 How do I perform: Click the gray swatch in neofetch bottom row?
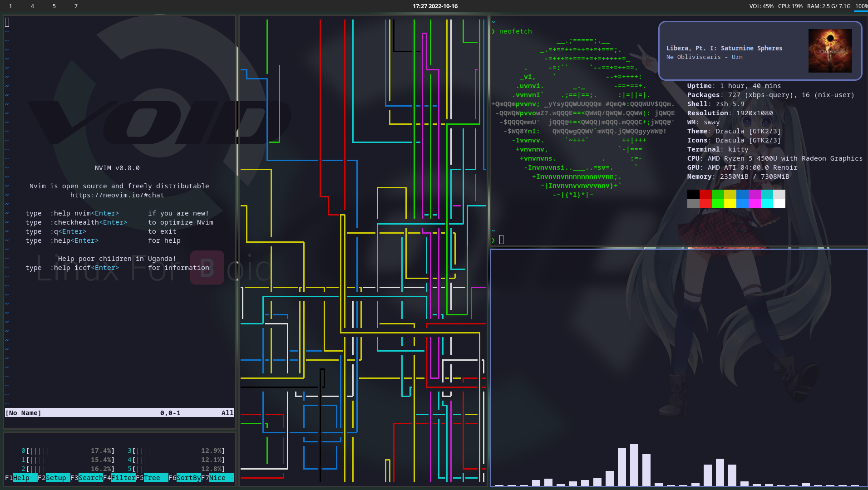click(x=693, y=203)
